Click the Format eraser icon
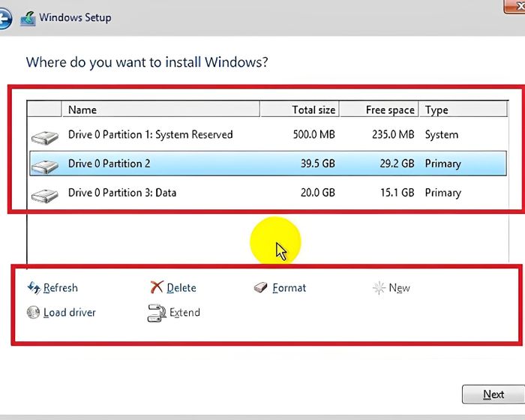The height and width of the screenshot is (420, 525). tap(260, 287)
